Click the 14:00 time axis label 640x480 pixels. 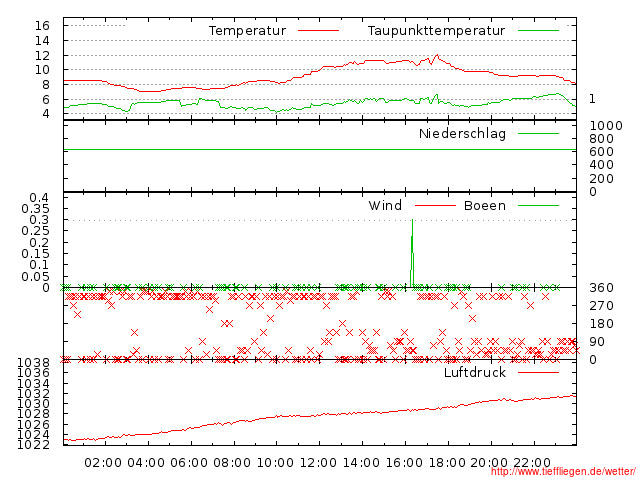[361, 463]
